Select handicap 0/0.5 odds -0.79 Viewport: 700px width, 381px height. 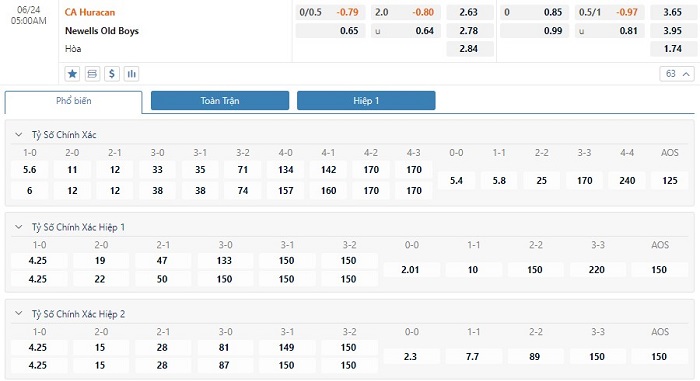tap(330, 12)
